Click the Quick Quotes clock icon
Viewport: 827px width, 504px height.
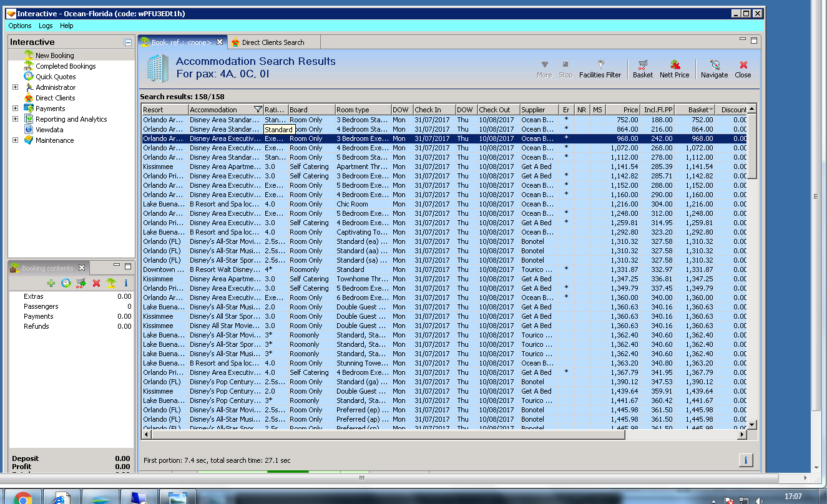28,76
